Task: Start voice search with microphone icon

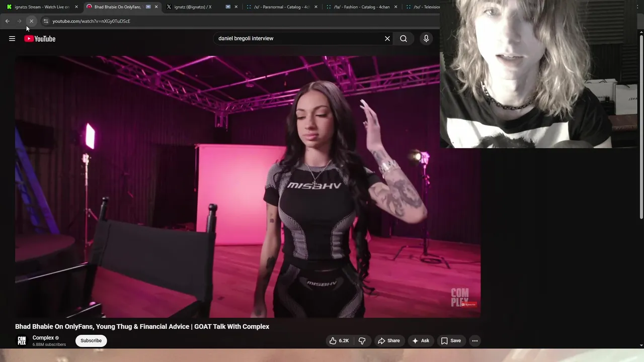Action: pyautogui.click(x=426, y=39)
